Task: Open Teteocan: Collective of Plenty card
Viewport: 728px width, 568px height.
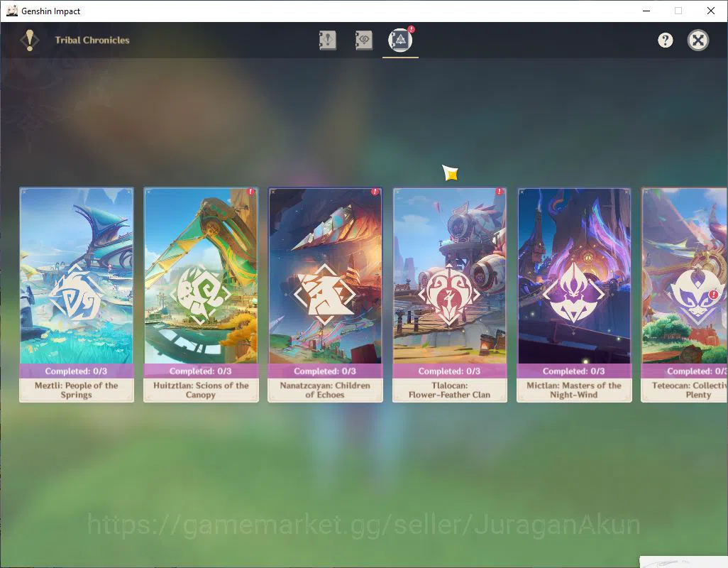Action: [684, 295]
